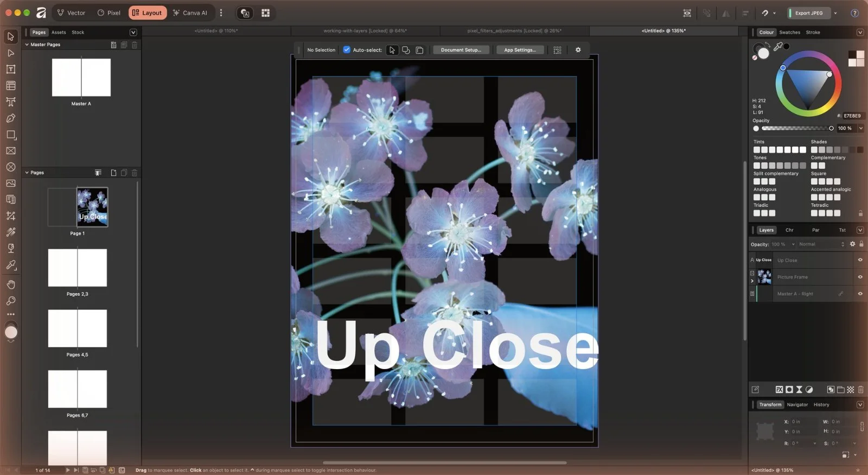Screen dimensions: 868x475
Task: Open the Navigator tab
Action: pyautogui.click(x=797, y=404)
